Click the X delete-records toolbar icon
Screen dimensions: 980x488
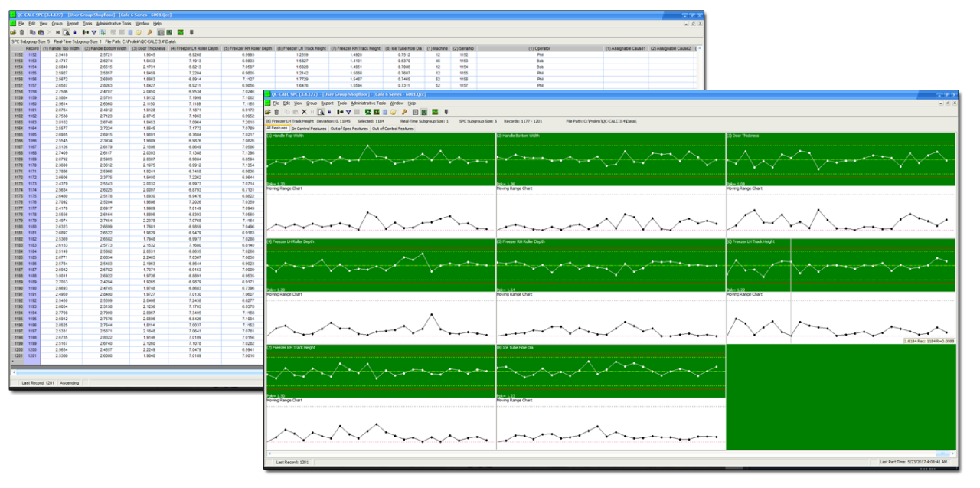50,33
